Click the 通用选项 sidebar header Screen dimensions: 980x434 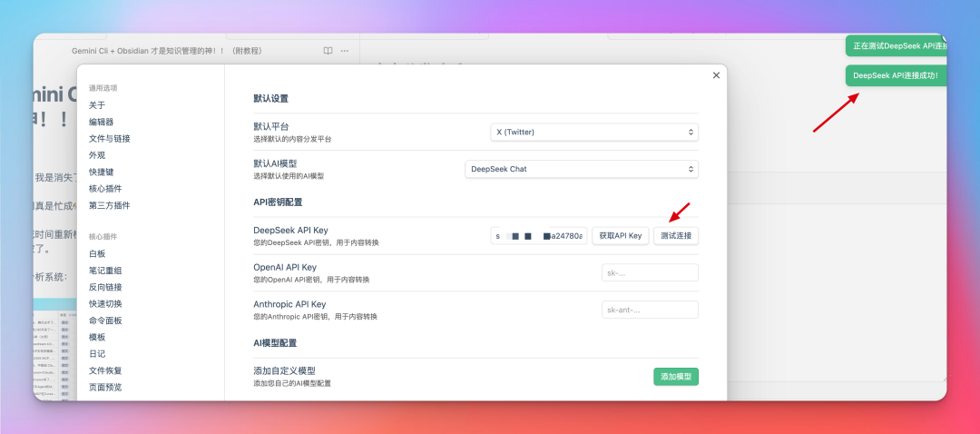coord(103,88)
